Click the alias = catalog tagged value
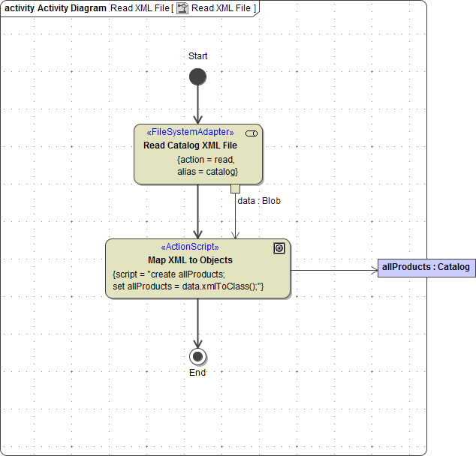Screen dimensions: 476x456 207,172
